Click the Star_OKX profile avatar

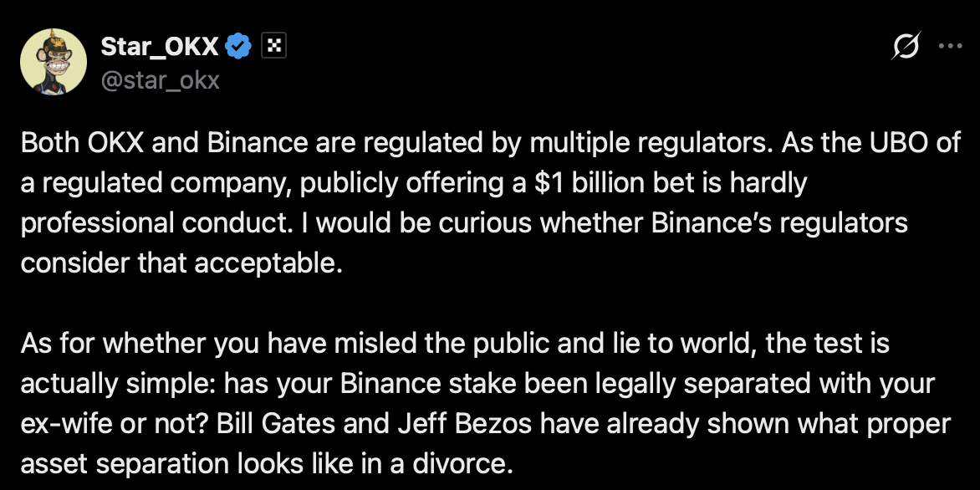pos(53,62)
